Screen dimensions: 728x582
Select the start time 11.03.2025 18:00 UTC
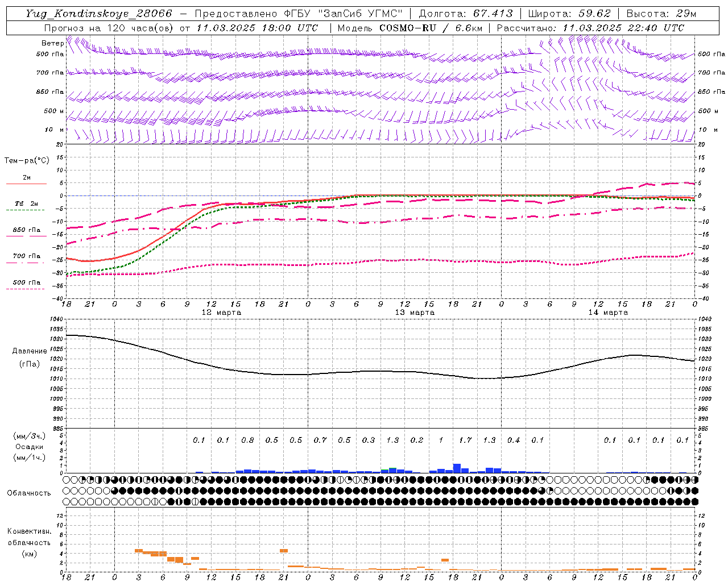(x=257, y=28)
